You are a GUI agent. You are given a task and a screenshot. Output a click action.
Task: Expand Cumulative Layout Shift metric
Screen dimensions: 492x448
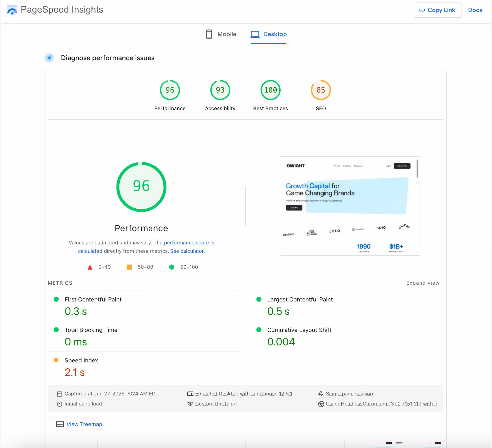tap(347, 336)
